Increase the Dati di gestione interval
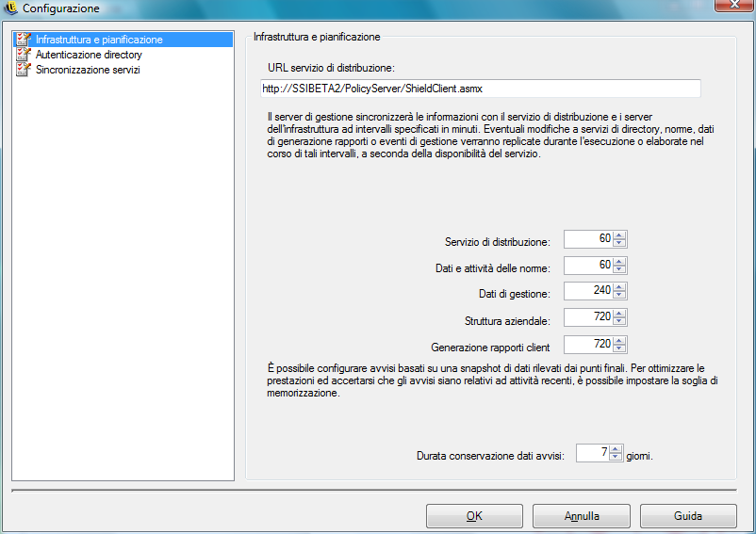This screenshot has width=756, height=534. [x=619, y=287]
